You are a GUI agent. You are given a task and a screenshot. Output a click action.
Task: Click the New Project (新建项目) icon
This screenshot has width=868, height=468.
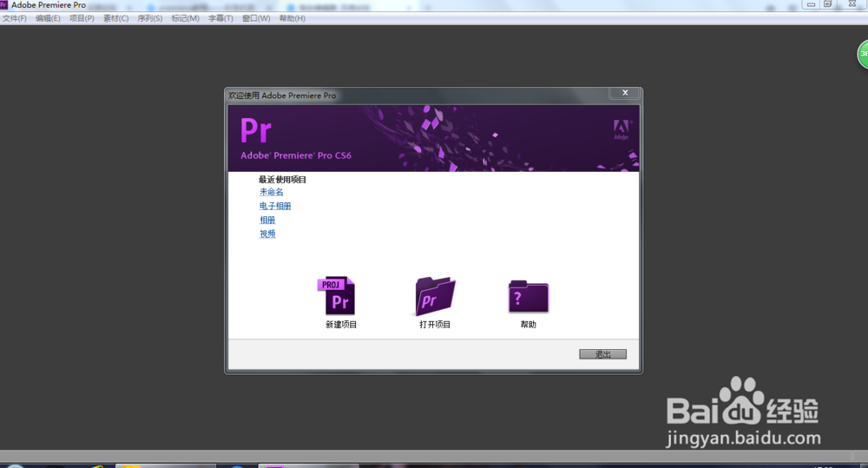point(337,296)
